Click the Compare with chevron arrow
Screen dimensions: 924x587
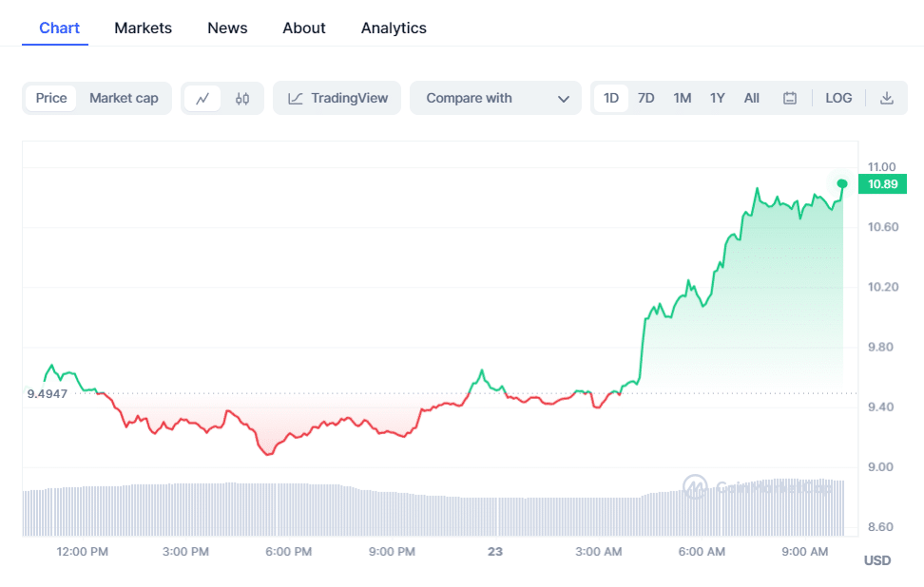(x=564, y=99)
